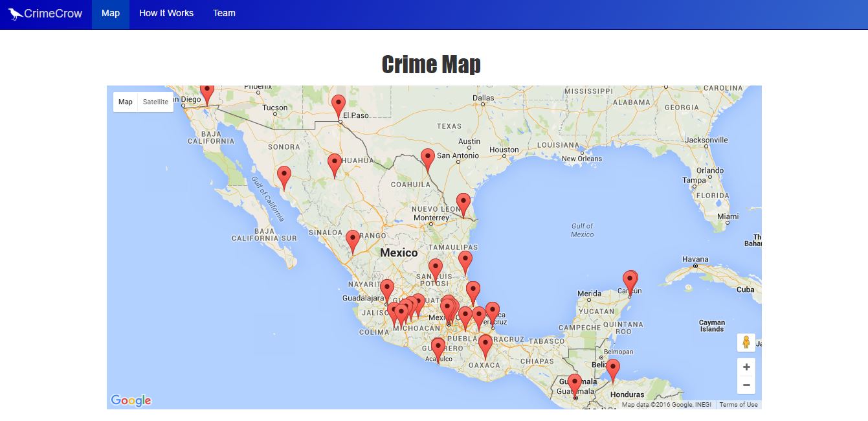Select the Map view type button
Image resolution: width=868 pixels, height=421 pixels.
126,102
